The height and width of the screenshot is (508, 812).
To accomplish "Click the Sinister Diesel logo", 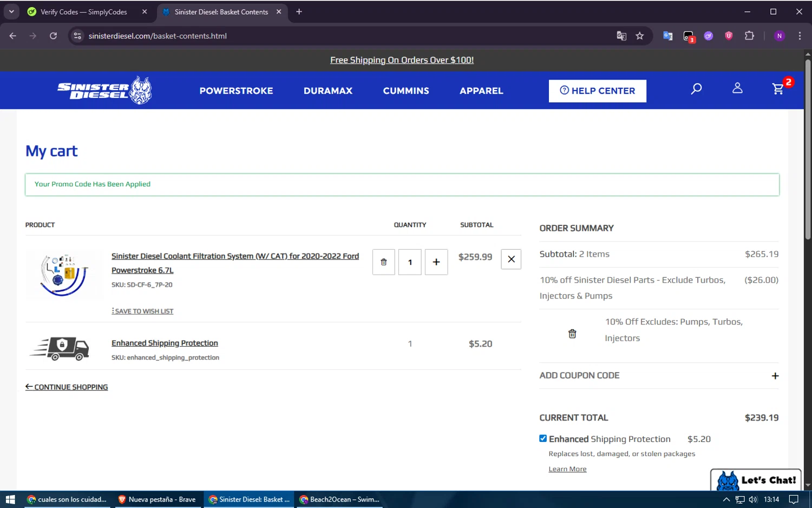I will (x=104, y=90).
